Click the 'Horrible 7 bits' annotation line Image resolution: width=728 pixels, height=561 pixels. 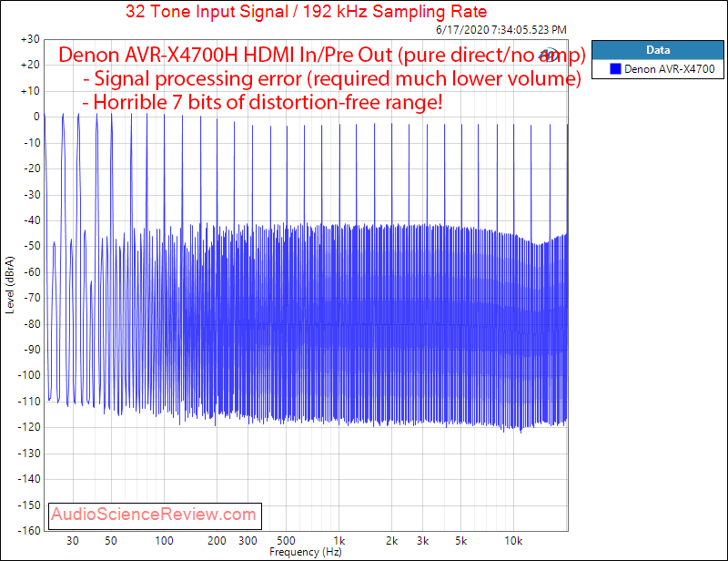click(262, 102)
